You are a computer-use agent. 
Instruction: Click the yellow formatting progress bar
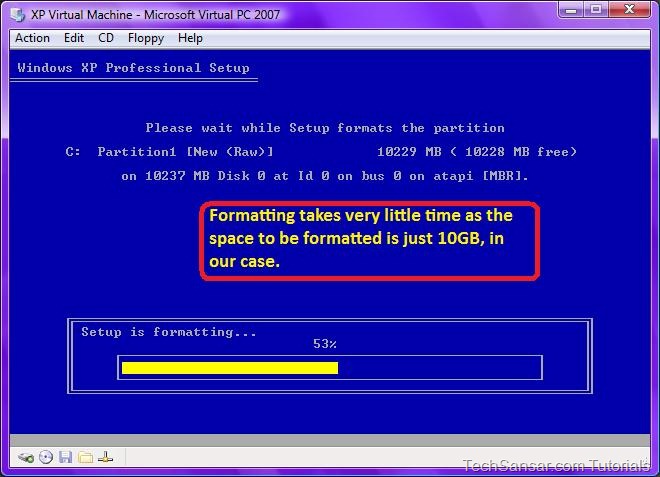click(x=230, y=368)
